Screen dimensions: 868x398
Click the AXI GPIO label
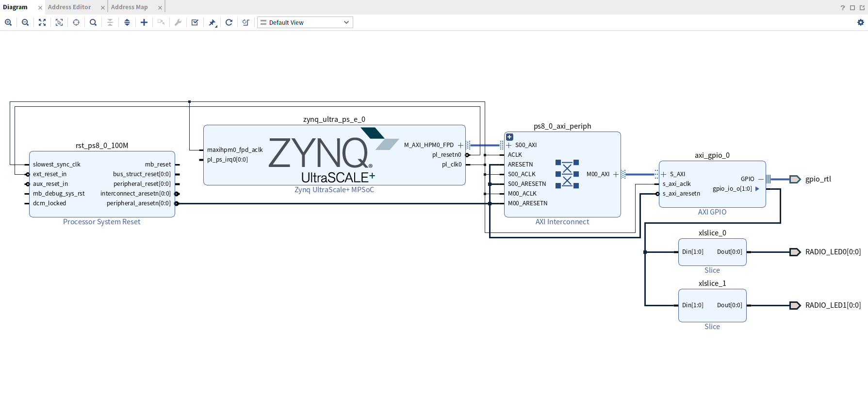pyautogui.click(x=712, y=212)
